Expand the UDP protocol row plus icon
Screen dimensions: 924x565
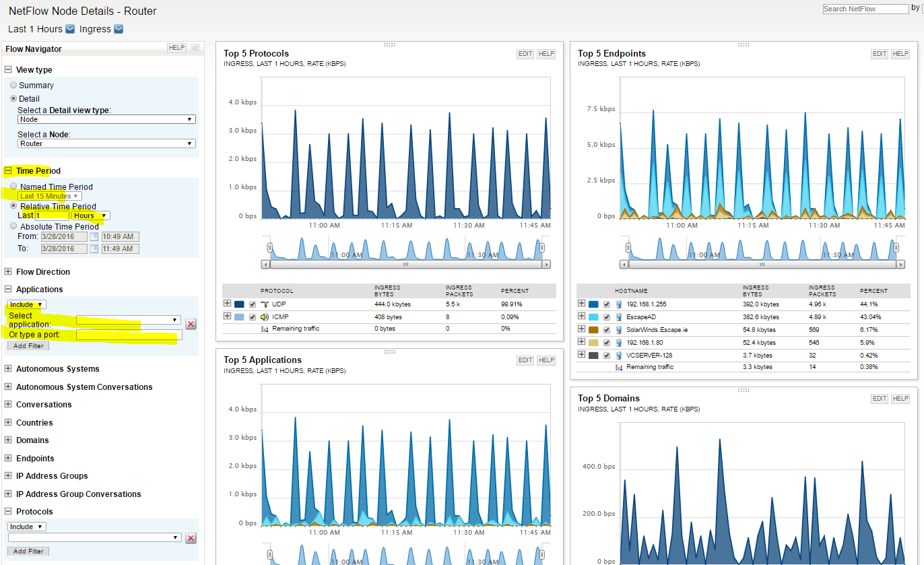[x=227, y=304]
